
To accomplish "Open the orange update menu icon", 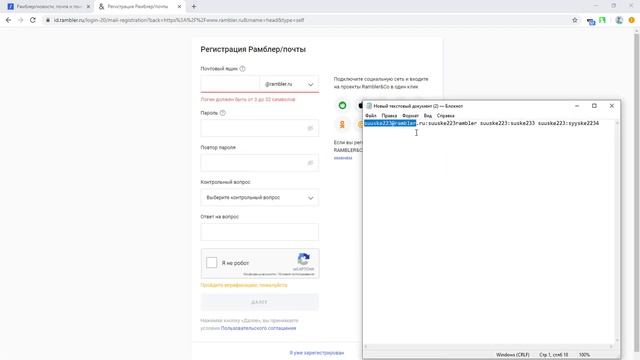I will pyautogui.click(x=631, y=20).
